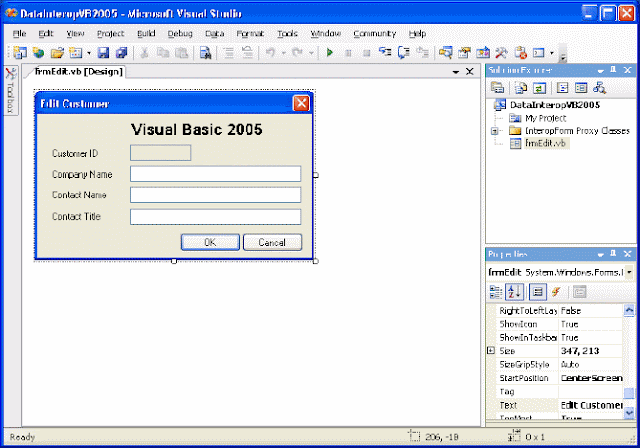This screenshot has height=448, width=640.
Task: Click View Code icon in Solution Explorer
Action: pos(562,87)
